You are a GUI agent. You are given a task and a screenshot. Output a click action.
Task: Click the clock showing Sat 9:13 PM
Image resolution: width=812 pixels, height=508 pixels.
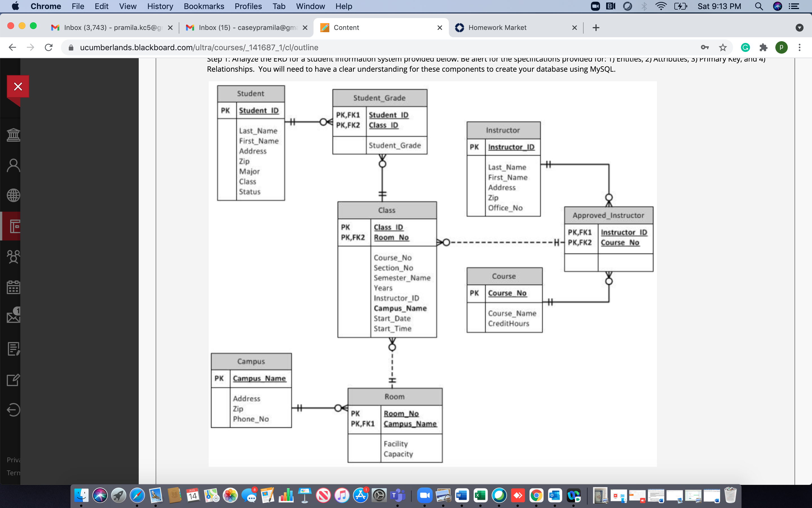click(x=719, y=6)
